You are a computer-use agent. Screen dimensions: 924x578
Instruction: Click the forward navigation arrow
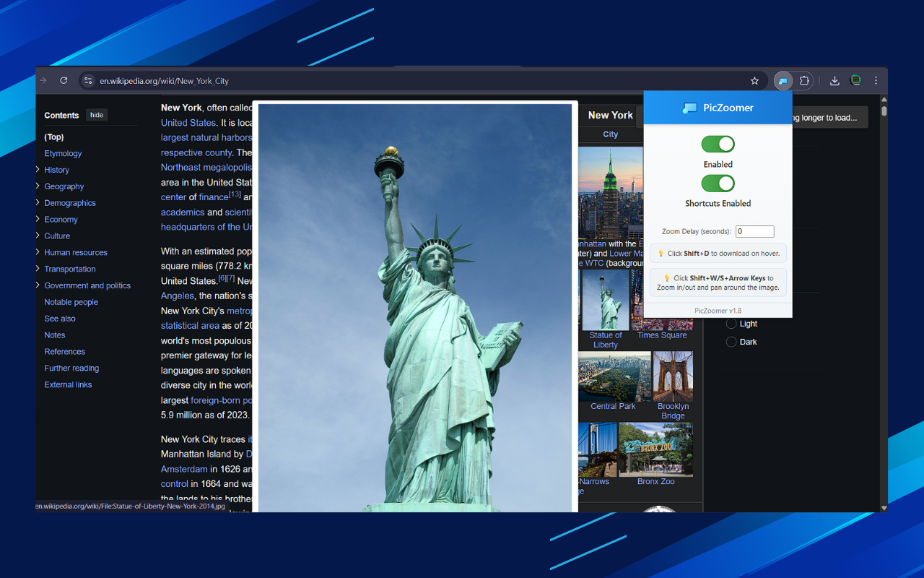42,80
